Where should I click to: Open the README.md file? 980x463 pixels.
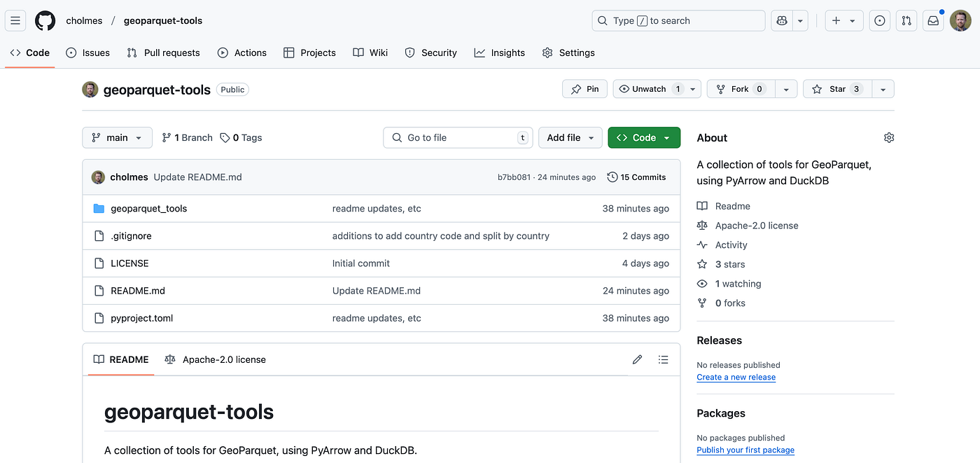tap(138, 291)
